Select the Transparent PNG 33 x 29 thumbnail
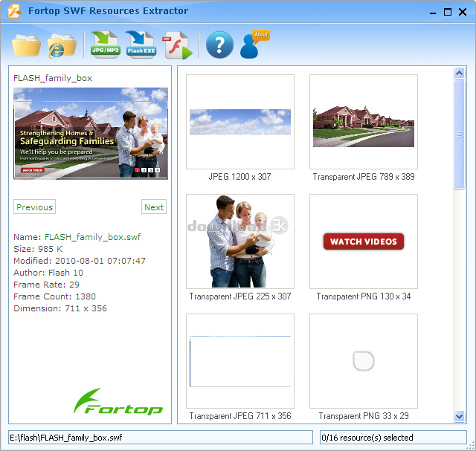 click(364, 361)
